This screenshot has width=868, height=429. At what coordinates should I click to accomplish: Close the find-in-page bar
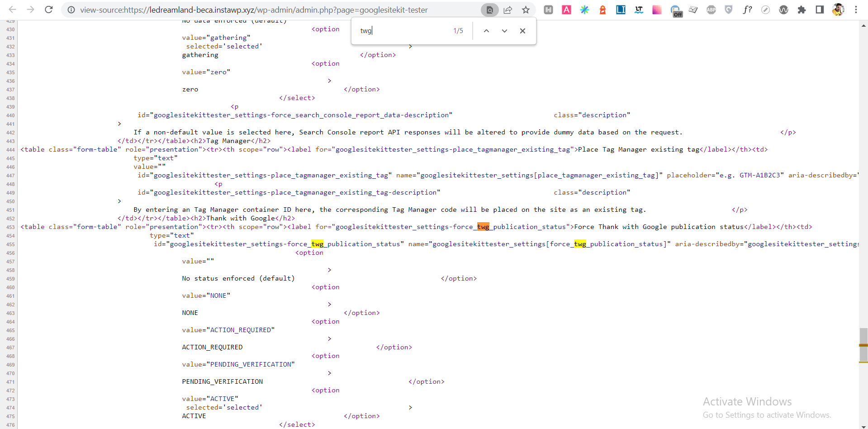pos(522,31)
